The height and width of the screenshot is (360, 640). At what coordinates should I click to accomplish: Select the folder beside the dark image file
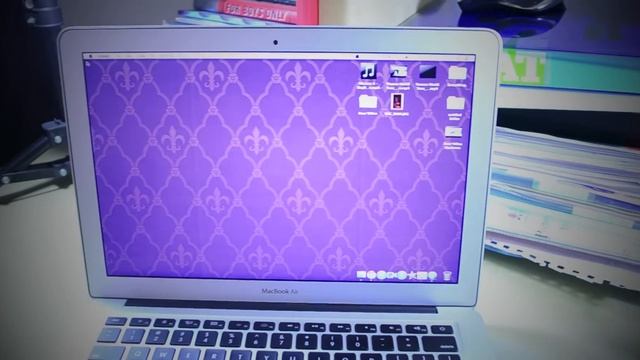point(457,74)
